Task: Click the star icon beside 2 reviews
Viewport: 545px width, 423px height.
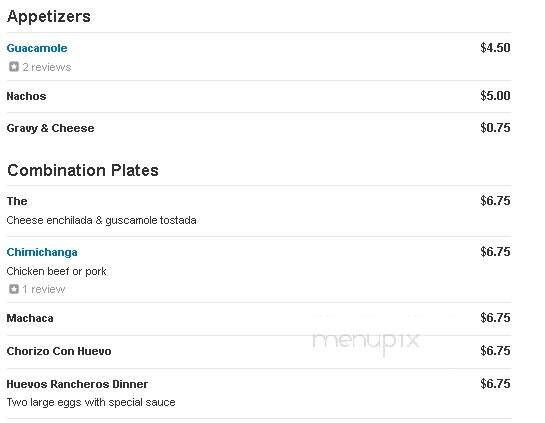Action: click(14, 66)
